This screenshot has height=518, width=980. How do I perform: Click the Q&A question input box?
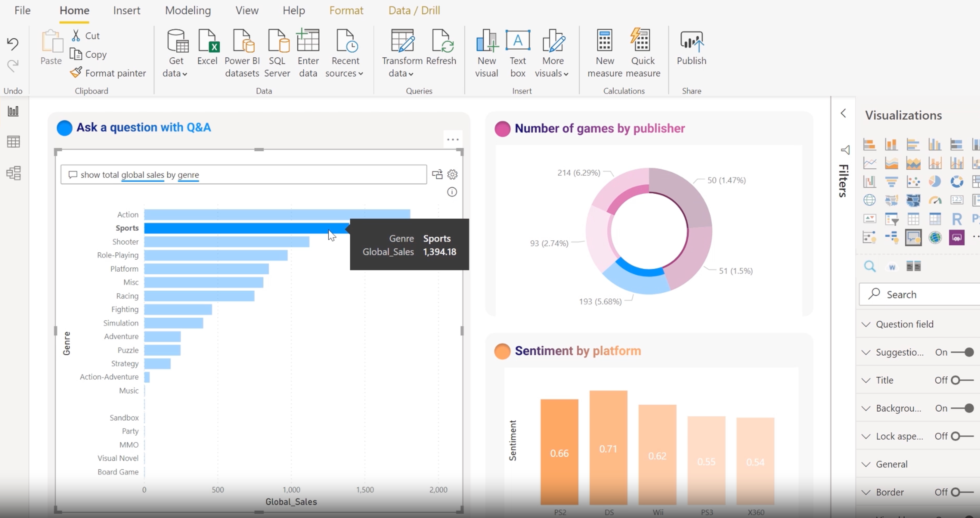pyautogui.click(x=244, y=175)
